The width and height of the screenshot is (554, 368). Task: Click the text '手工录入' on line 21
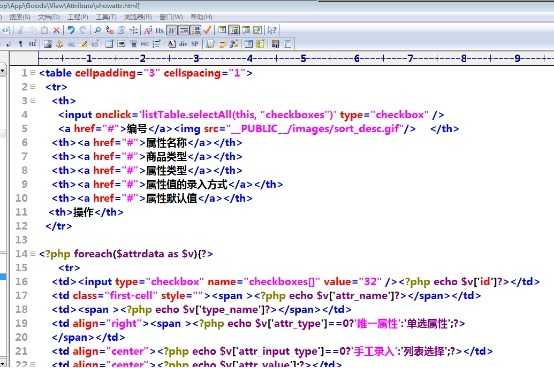(374, 351)
